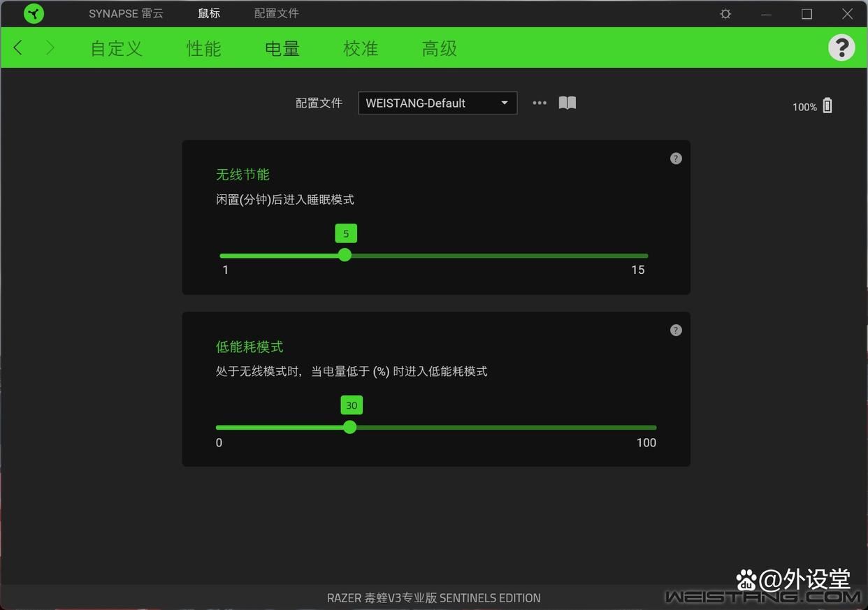Viewport: 868px width, 610px height.
Task: Open Synapse settings gear
Action: click(725, 13)
